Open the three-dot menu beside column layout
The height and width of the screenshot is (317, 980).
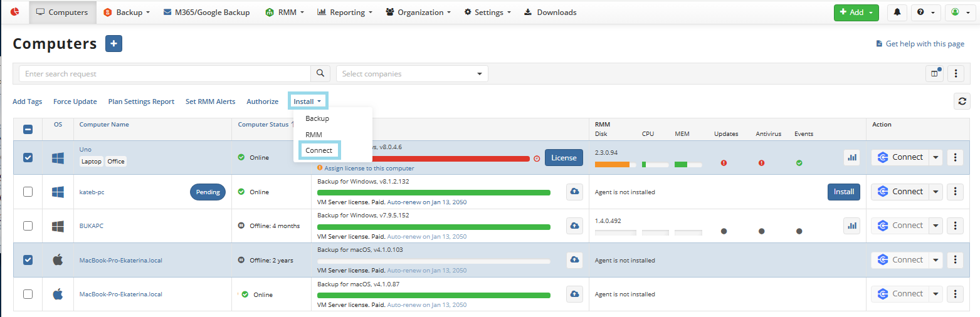pos(955,74)
